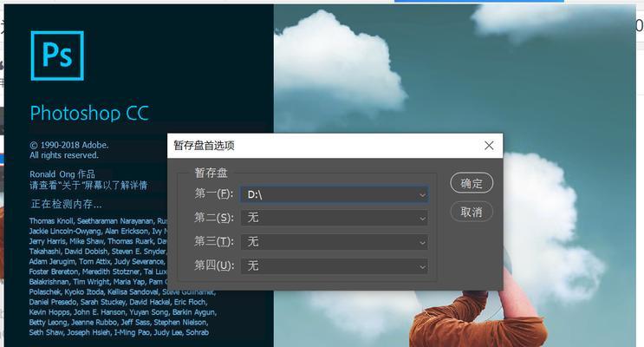This screenshot has width=644, height=347.
Task: Click the 第一(F): label
Action: pyautogui.click(x=214, y=193)
